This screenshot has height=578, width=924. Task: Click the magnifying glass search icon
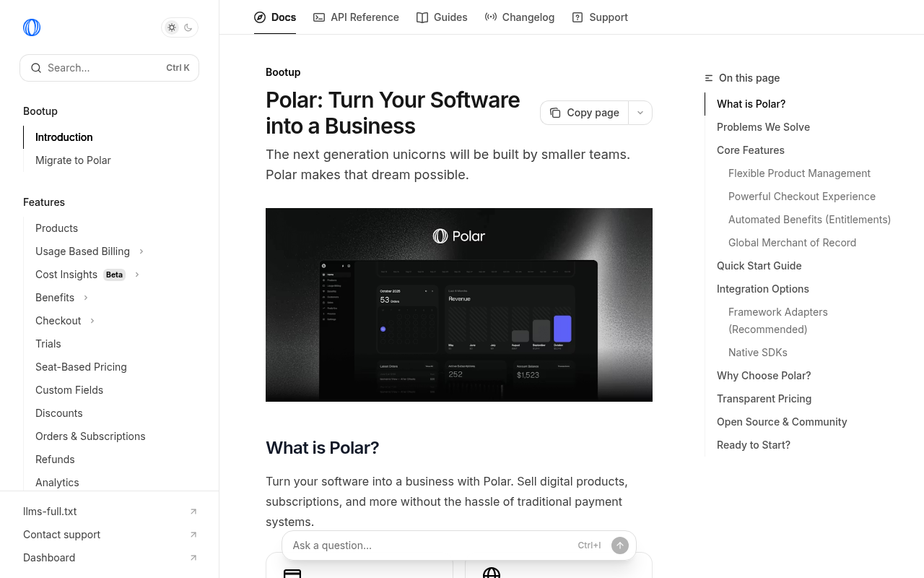coord(36,68)
